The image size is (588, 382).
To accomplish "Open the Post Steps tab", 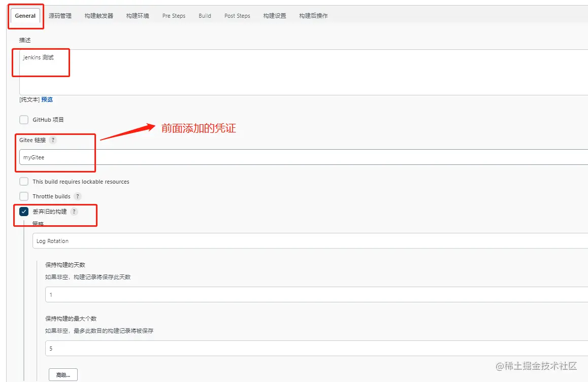I will [237, 16].
